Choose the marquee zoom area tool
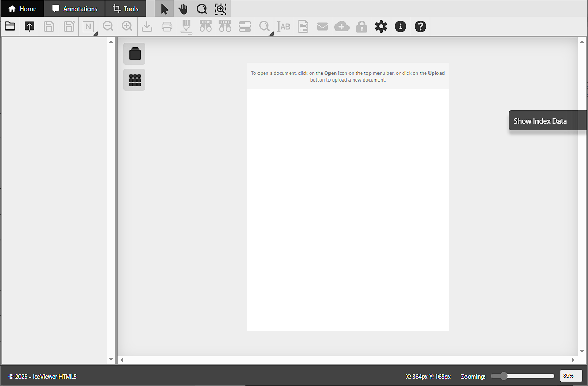 pos(221,9)
